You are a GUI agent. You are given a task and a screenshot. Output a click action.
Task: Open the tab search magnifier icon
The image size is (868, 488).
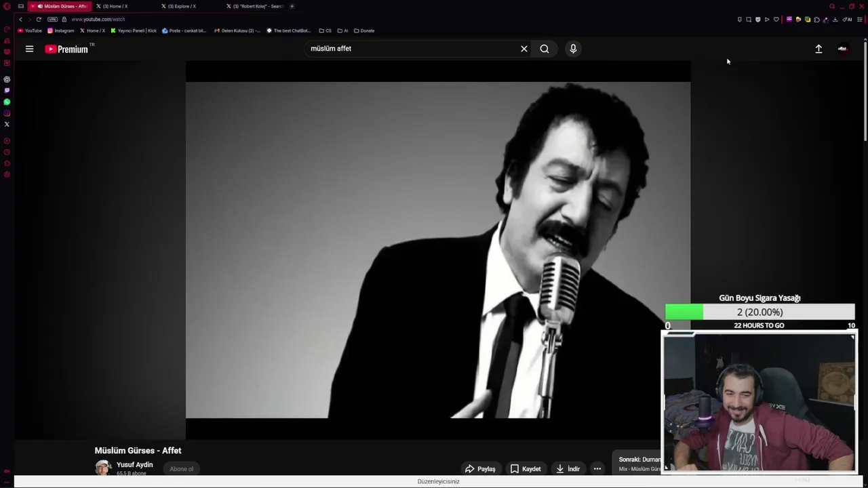tap(832, 6)
